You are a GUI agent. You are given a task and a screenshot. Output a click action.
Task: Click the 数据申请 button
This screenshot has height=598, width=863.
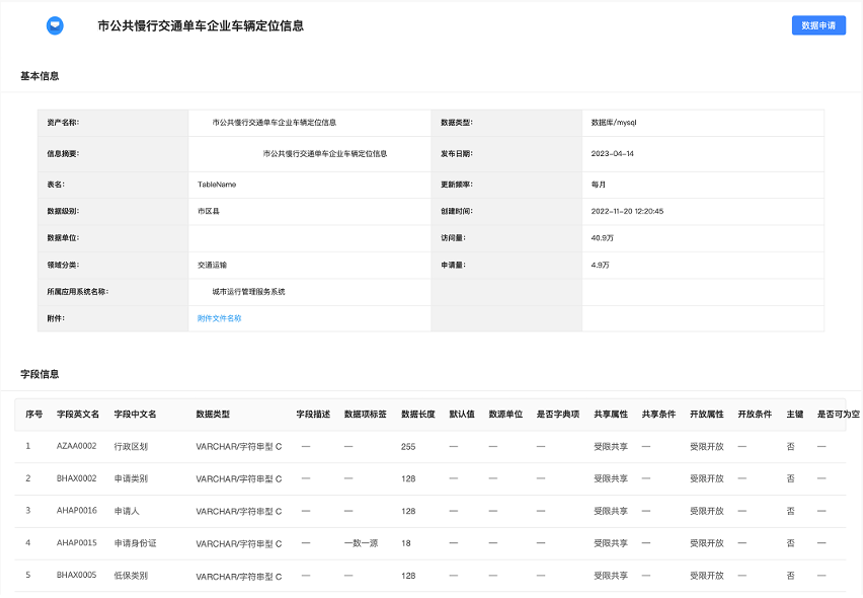(818, 25)
